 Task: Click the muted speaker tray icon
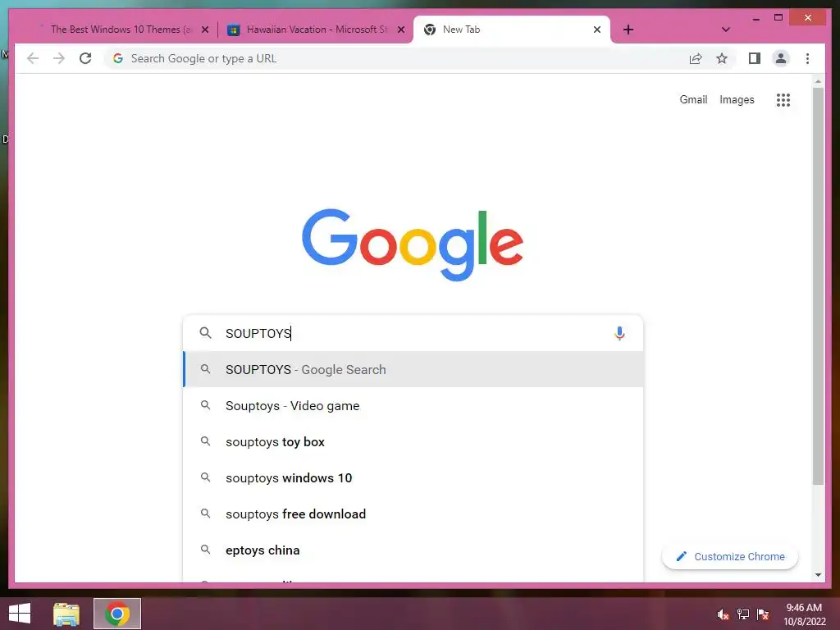point(724,614)
